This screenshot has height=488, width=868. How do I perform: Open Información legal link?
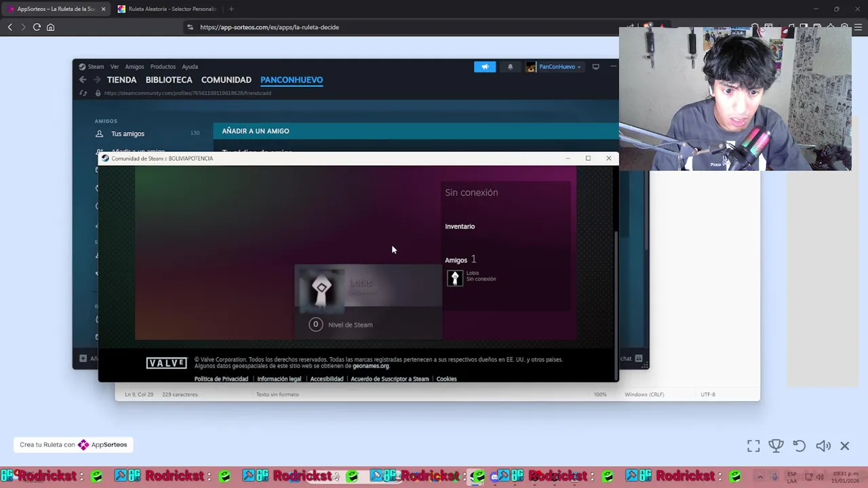click(x=279, y=379)
